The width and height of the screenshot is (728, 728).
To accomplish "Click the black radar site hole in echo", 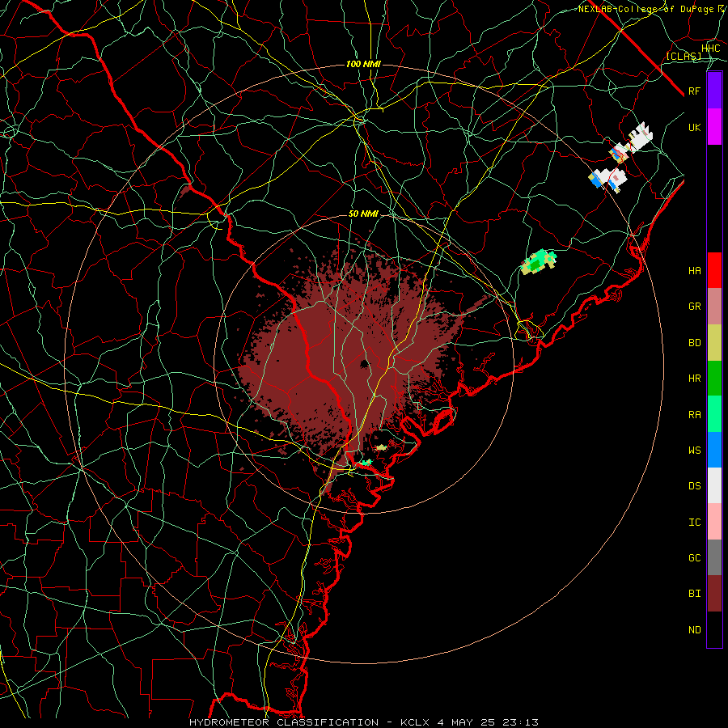I will pos(365,363).
